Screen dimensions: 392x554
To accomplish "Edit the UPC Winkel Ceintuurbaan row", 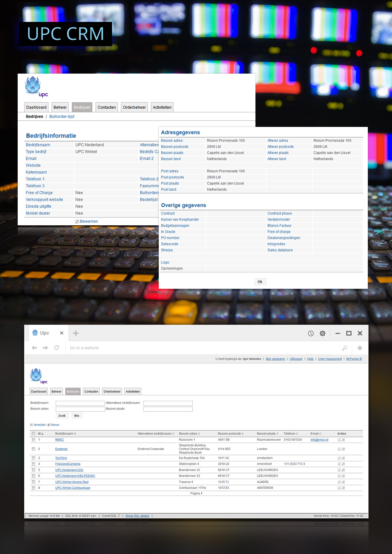I will [343, 488].
